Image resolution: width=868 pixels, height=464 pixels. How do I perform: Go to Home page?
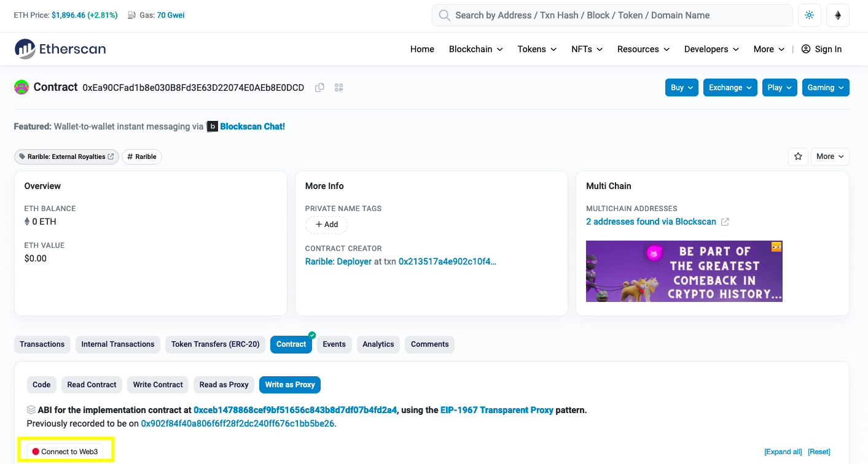422,49
